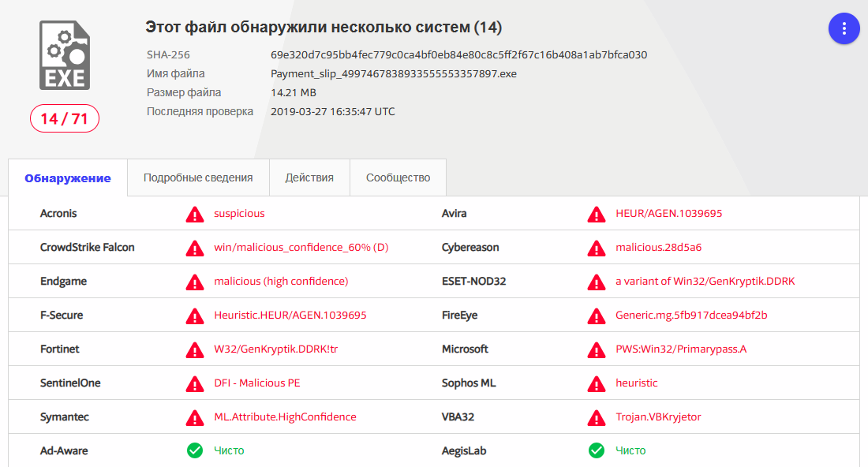868x467 pixels.
Task: Open the three-dot more options menu
Action: coord(844,28)
